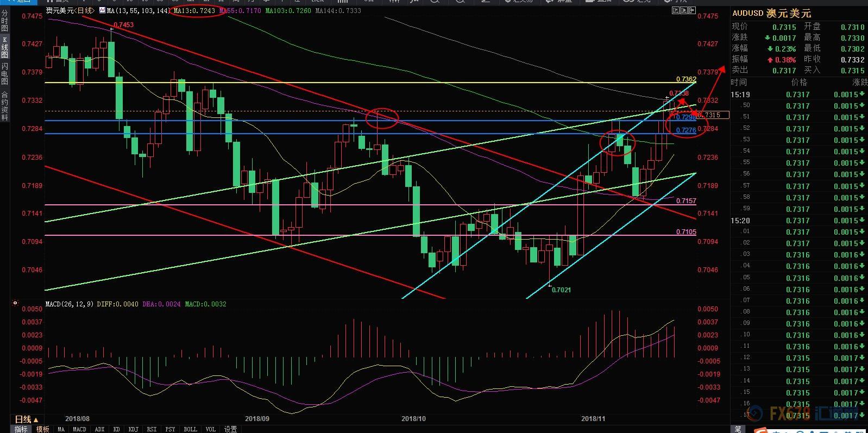This screenshot has width=868, height=433.
Task: Click the 最高 value 0.7330
Action: tap(853, 38)
